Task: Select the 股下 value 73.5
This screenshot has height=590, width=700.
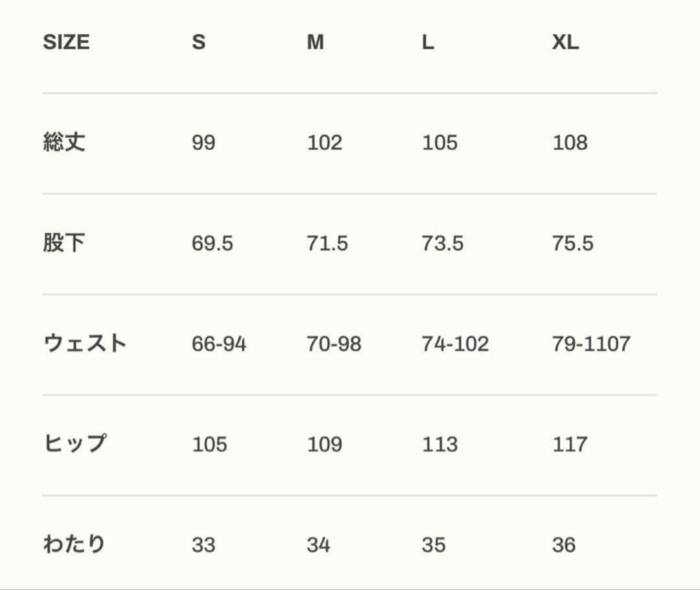Action: click(443, 244)
